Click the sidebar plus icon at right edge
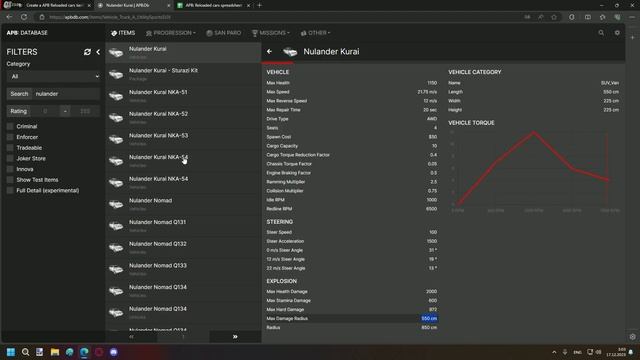640x360 pixels. coord(633,37)
